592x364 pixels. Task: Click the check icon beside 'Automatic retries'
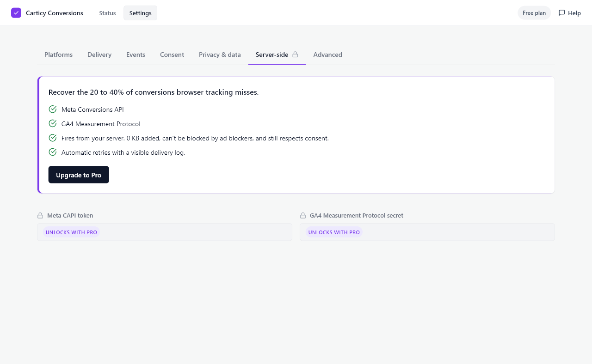[53, 152]
